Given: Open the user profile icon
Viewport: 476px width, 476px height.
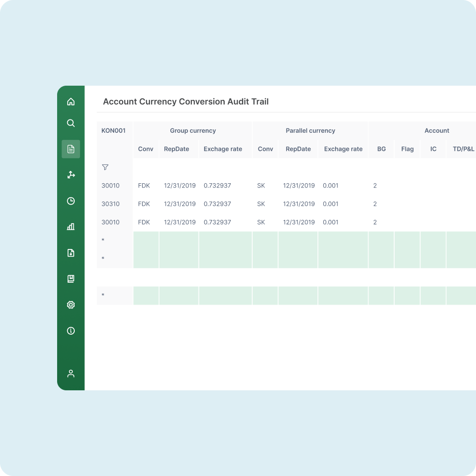Looking at the screenshot, I should [x=71, y=374].
